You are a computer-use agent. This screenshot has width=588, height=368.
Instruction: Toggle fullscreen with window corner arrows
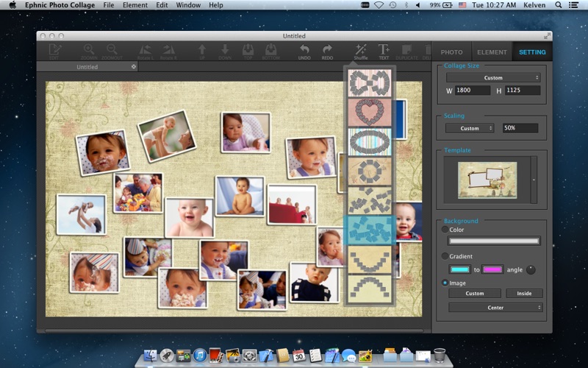tap(547, 35)
